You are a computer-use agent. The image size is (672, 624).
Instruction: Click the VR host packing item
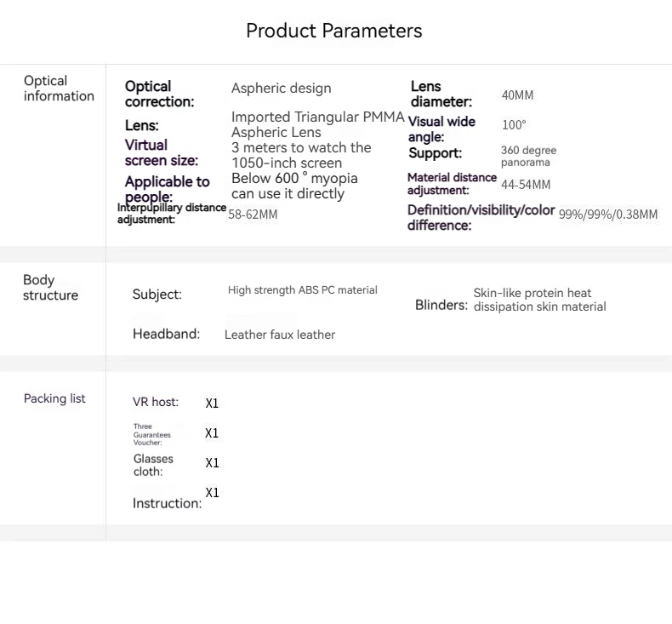click(x=156, y=402)
